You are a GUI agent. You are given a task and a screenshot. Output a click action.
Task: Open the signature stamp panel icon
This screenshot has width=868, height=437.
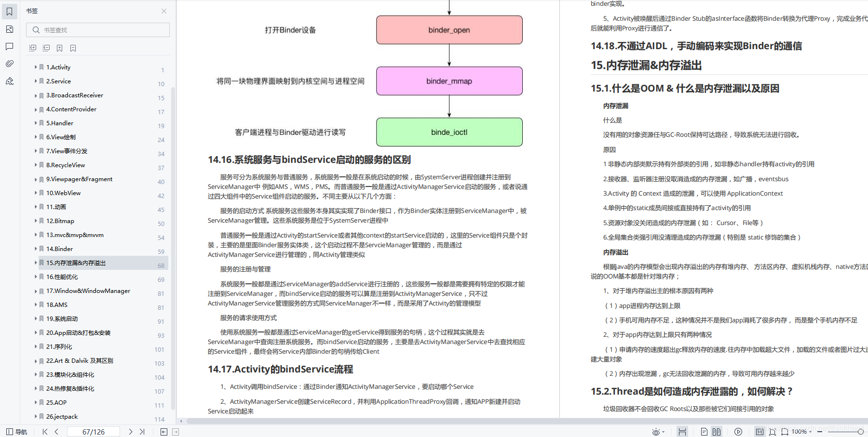[9, 81]
